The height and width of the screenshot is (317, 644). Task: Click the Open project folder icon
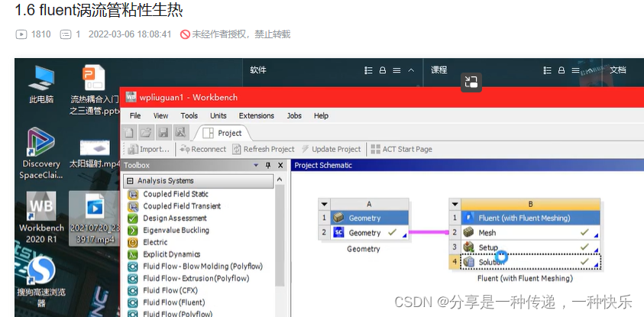click(x=146, y=133)
